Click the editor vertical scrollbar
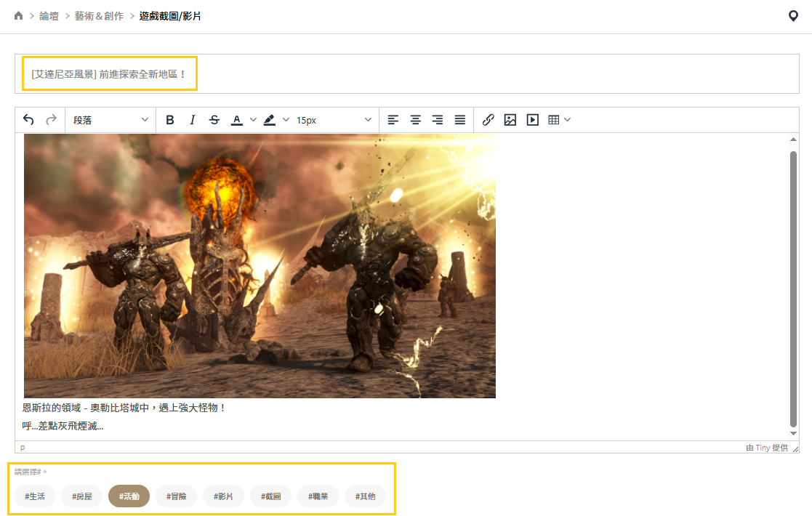Screen dimensions: 812x516 [793, 289]
